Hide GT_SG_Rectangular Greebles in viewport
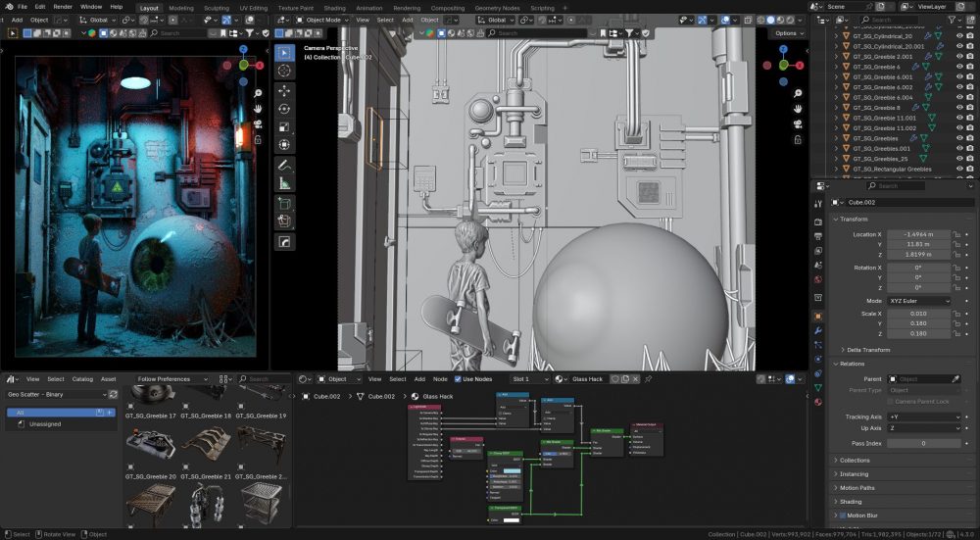The image size is (980, 540). (x=959, y=169)
